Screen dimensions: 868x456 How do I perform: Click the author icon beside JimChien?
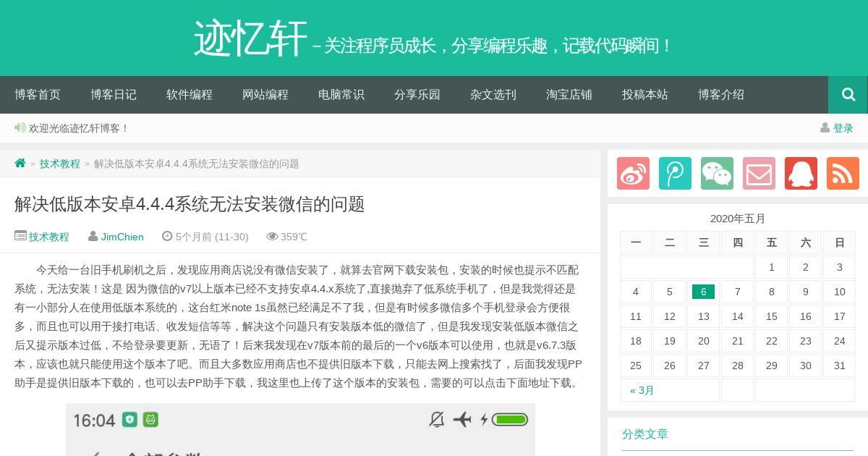pyautogui.click(x=93, y=236)
